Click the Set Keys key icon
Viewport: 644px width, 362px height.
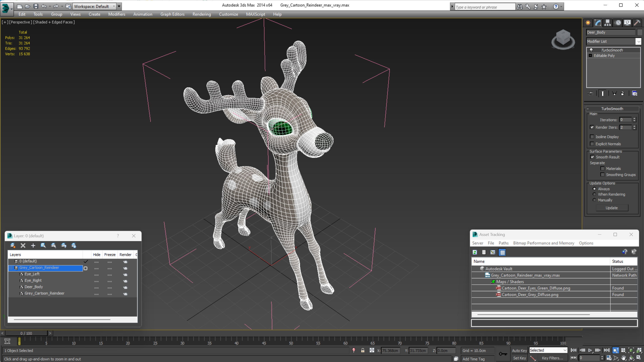[503, 354]
